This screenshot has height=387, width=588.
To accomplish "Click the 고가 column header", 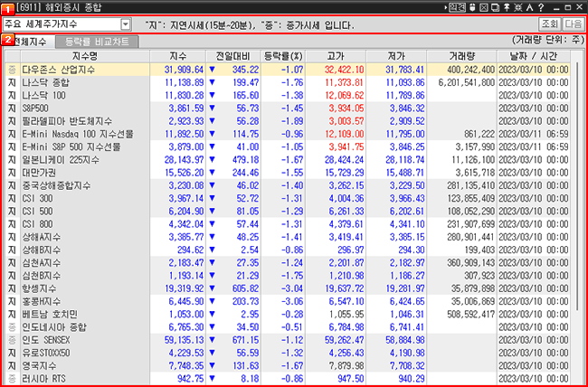I will point(336,57).
